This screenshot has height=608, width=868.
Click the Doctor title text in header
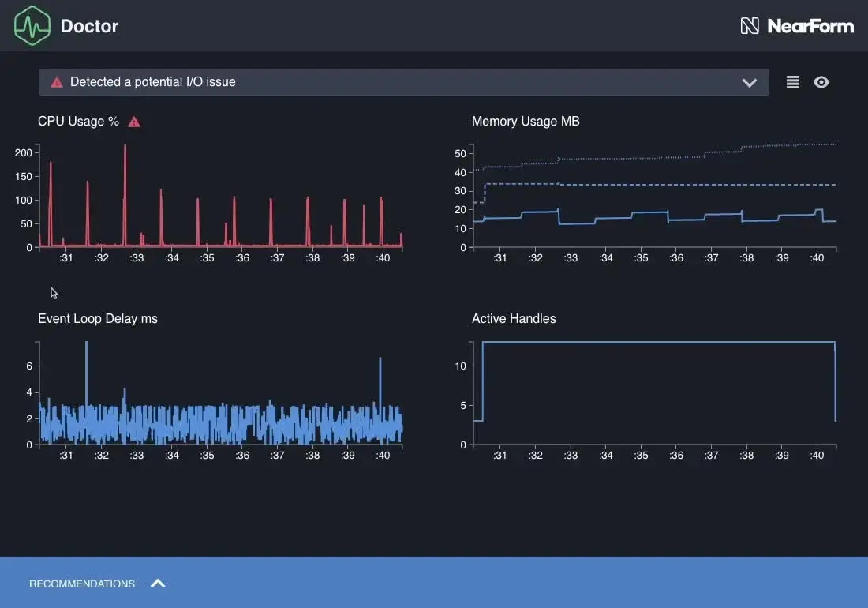click(x=89, y=26)
